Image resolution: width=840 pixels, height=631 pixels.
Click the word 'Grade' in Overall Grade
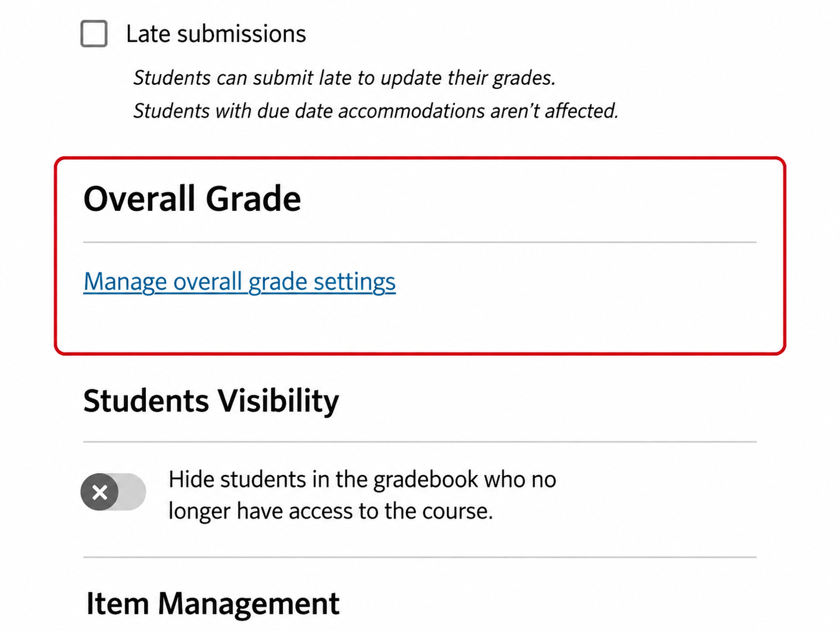point(253,199)
